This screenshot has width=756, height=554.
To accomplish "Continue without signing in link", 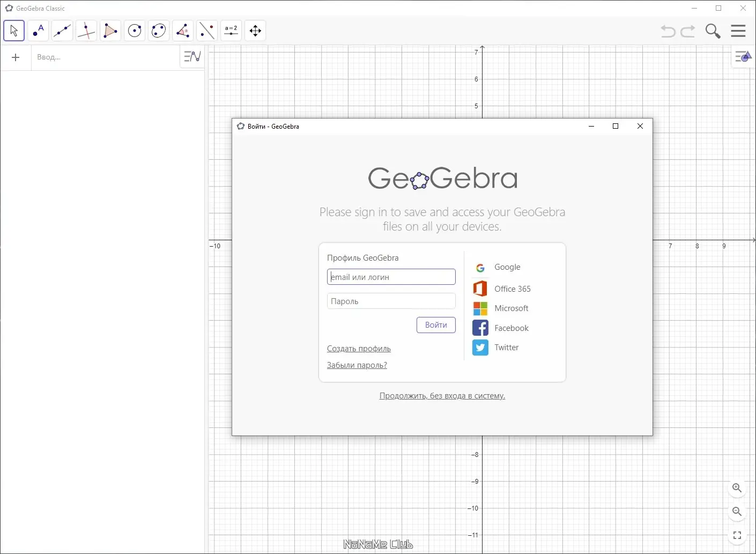I will pos(442,396).
